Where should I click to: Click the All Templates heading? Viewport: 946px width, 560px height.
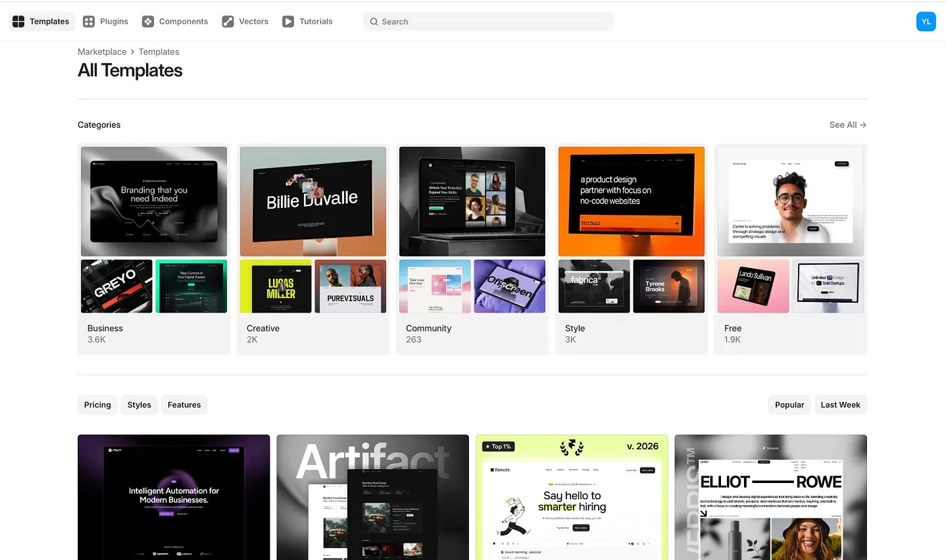[x=130, y=70]
